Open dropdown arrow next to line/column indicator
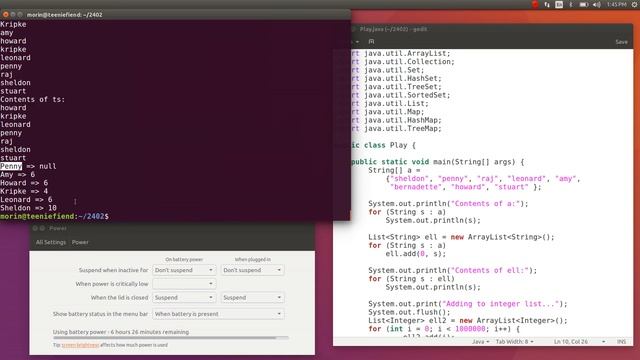Screen dimensions: 640x360 (603, 342)
